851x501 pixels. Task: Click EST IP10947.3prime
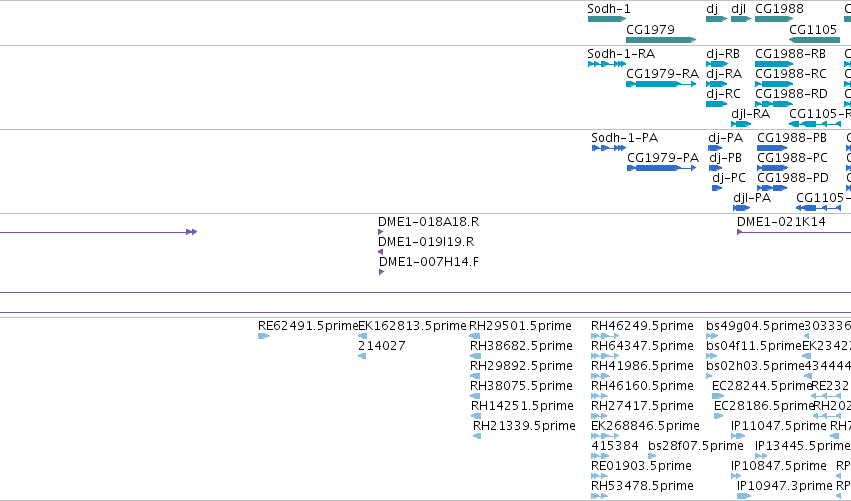pyautogui.click(x=744, y=496)
